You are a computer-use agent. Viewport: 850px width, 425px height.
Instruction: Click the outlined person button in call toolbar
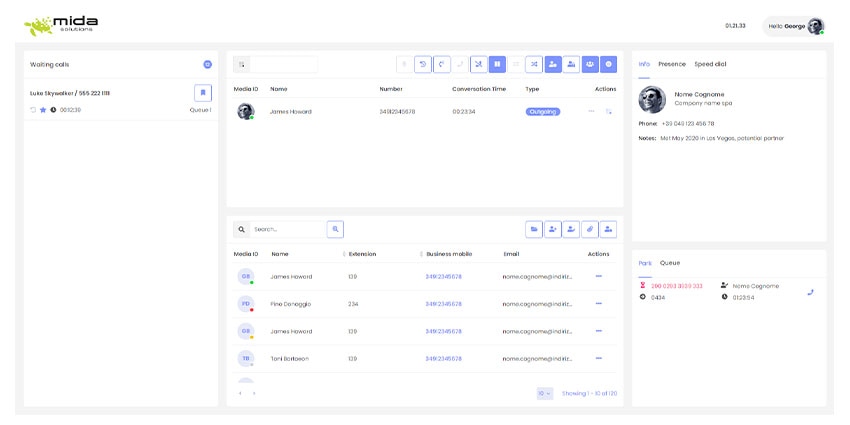[571, 65]
